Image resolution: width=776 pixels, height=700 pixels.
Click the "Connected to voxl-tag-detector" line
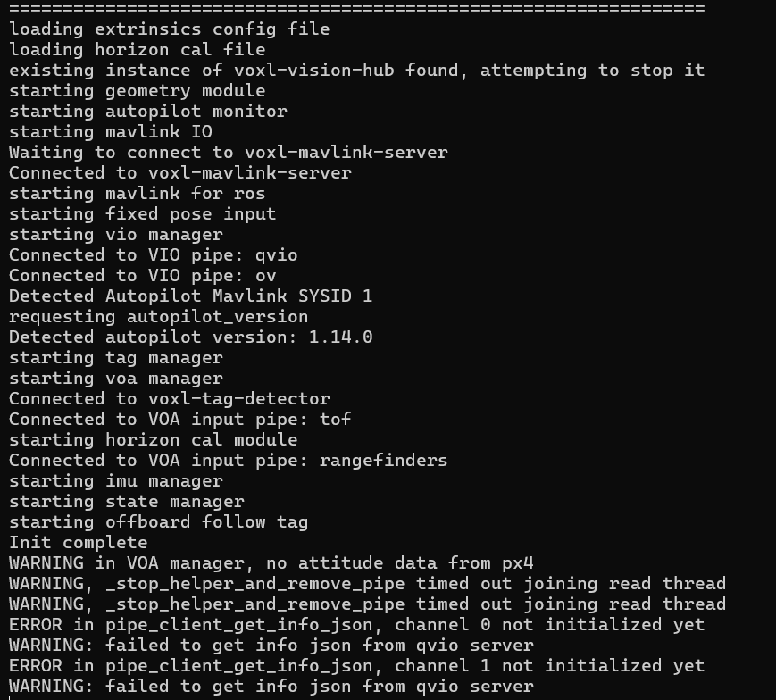[170, 399]
